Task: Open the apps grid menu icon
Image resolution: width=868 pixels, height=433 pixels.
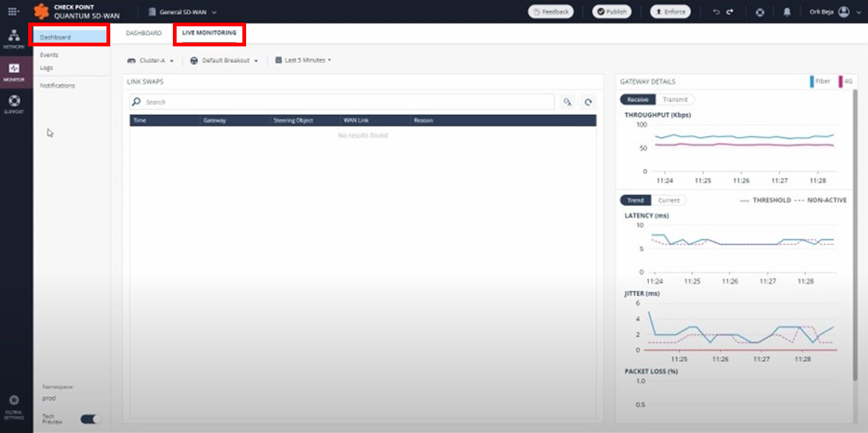Action: tap(13, 11)
